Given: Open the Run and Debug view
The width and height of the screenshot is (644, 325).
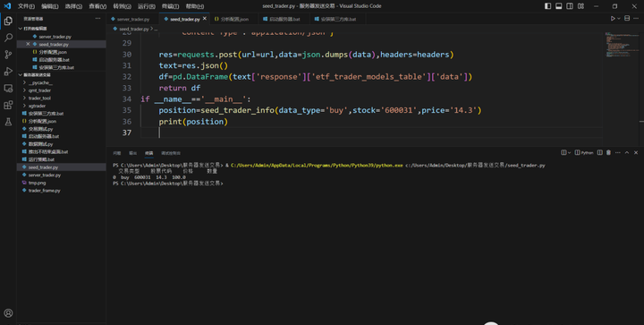Looking at the screenshot, I should point(8,72).
